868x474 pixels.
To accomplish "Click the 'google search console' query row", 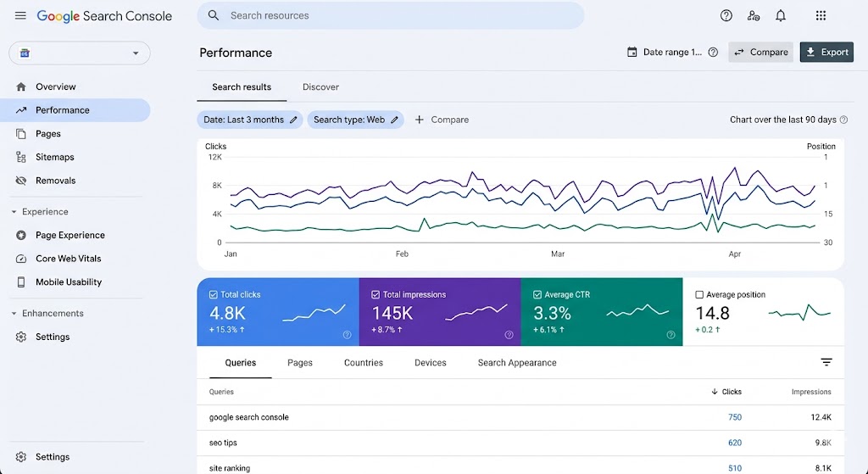I will [520, 417].
